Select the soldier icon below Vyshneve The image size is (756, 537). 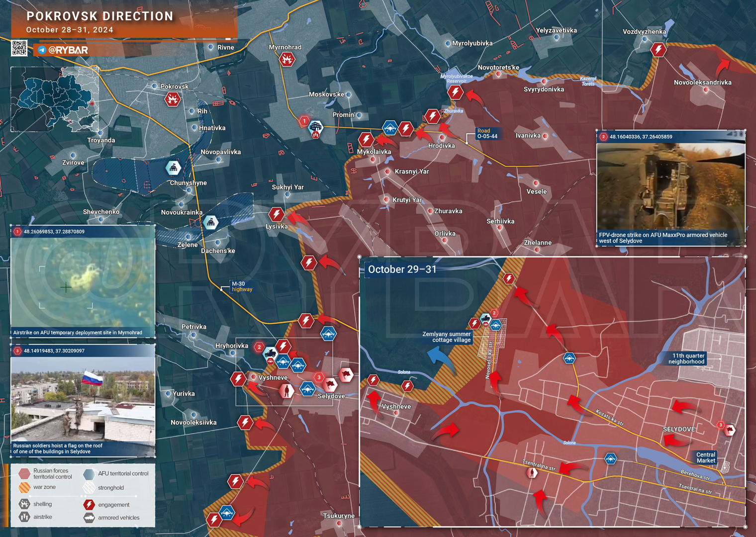(286, 391)
